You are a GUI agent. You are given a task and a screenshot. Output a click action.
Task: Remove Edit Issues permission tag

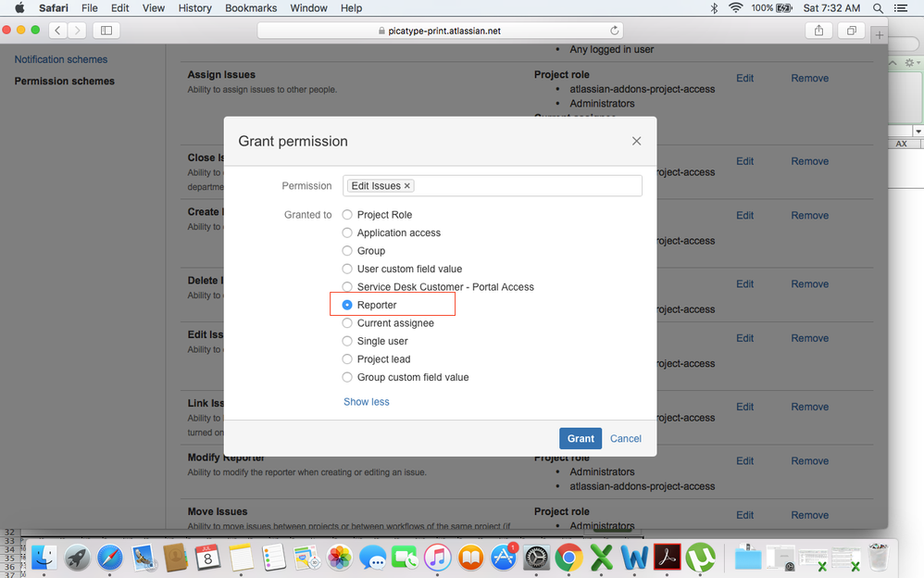tap(406, 186)
